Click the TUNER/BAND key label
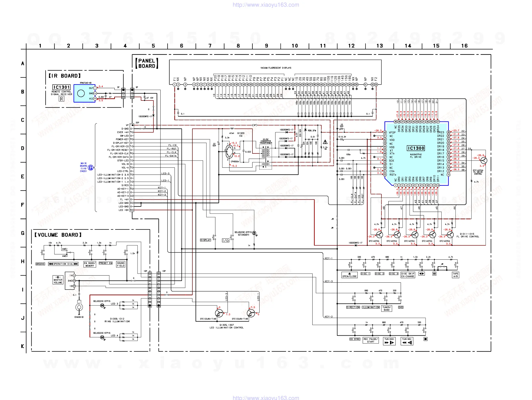Viewport: 532px width, 400px height. (386, 308)
